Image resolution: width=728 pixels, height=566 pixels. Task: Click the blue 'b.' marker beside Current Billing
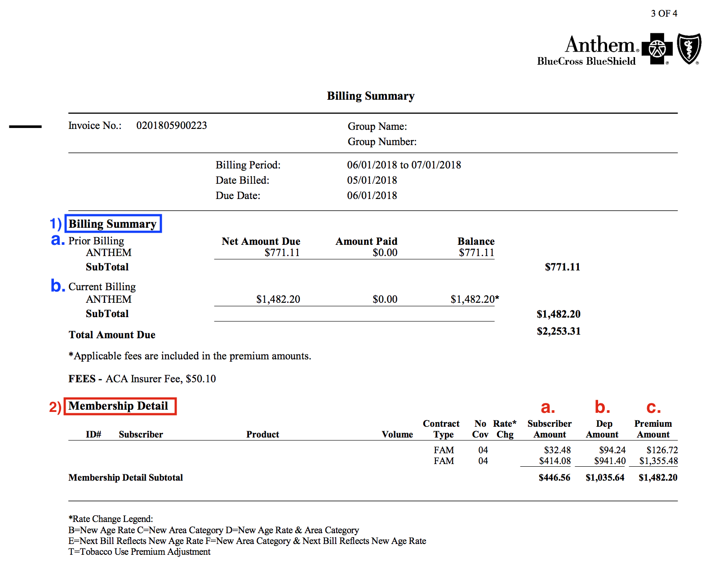[x=58, y=286]
